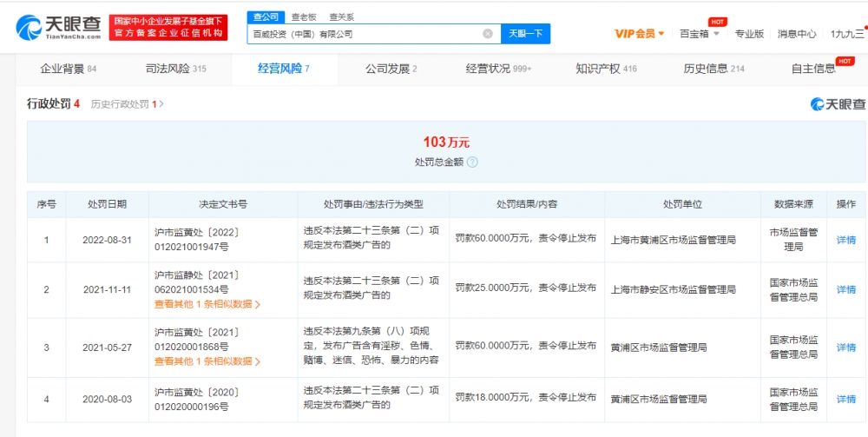The image size is (868, 437).
Task: Open 详情 for the 2020-08-03 penalty
Action: [x=845, y=399]
